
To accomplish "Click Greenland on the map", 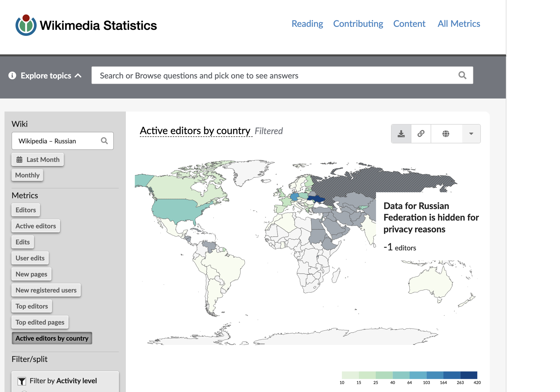I will point(250,171).
